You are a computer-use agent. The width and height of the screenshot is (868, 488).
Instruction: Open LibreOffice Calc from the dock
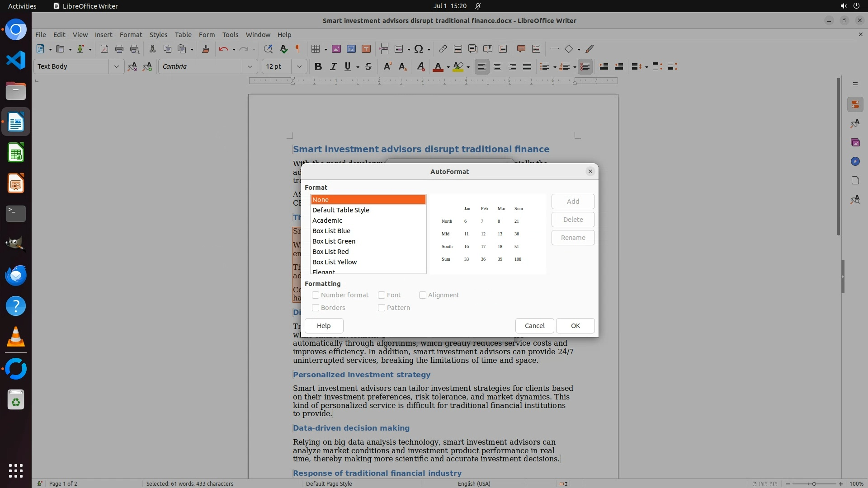(16, 153)
